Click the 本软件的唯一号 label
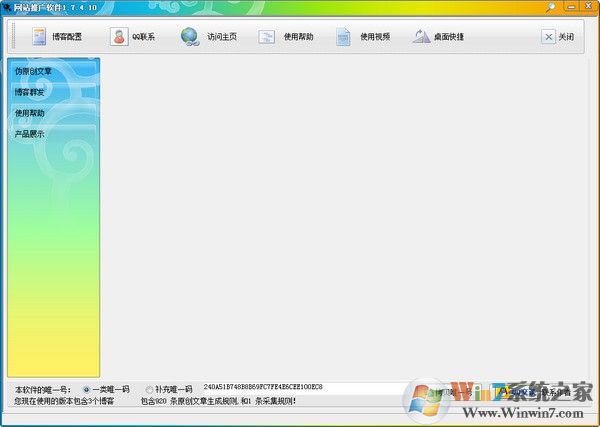Image resolution: width=600 pixels, height=427 pixels. [43, 390]
